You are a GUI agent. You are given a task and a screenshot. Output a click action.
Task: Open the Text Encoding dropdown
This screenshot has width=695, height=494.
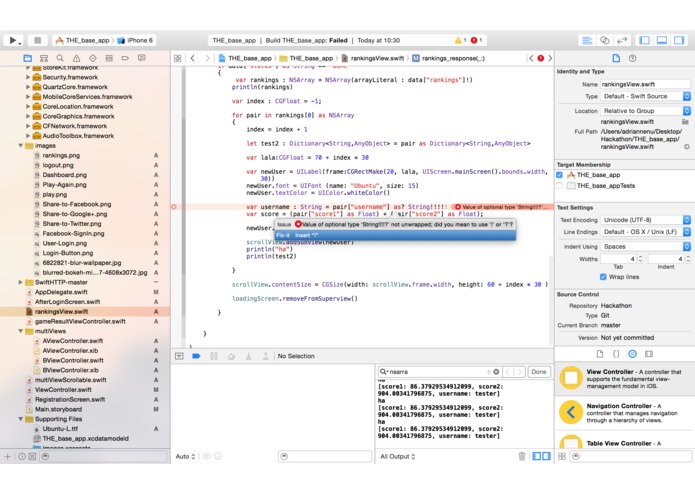point(645,220)
